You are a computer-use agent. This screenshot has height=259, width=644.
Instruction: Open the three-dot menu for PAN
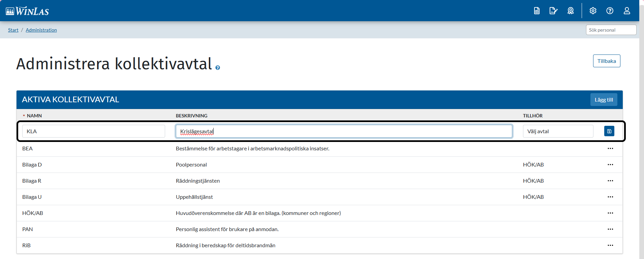point(610,229)
